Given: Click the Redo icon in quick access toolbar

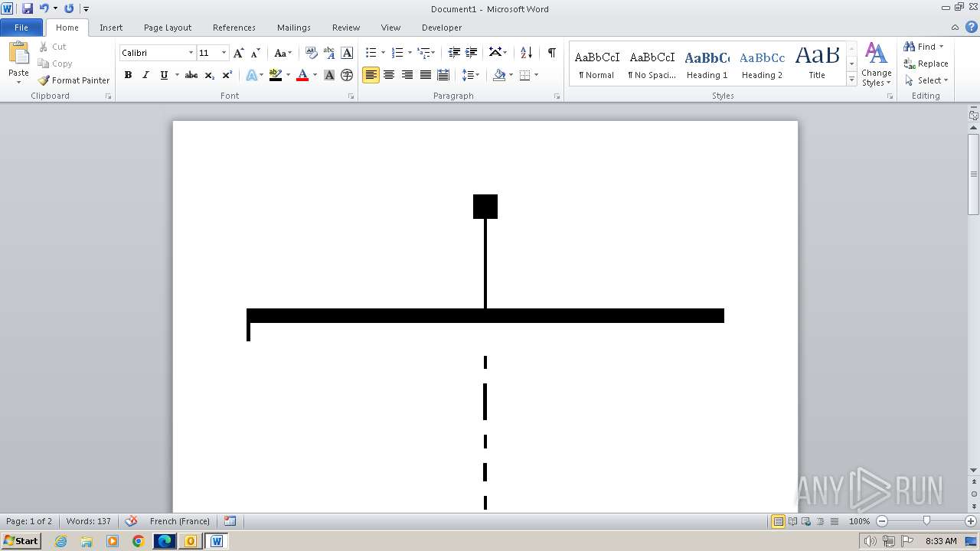Looking at the screenshot, I should (x=69, y=8).
